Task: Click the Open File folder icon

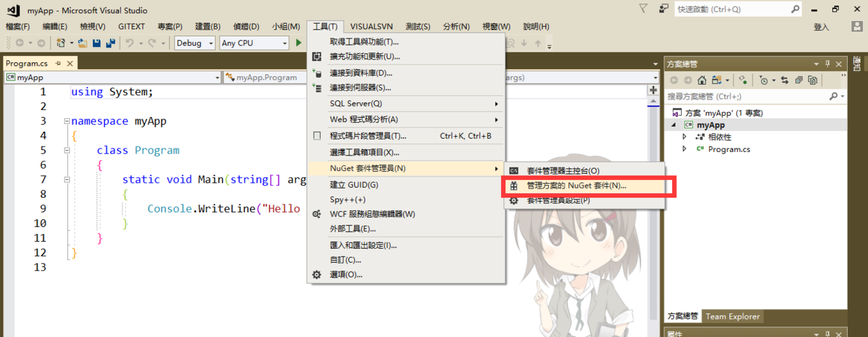Action: click(x=83, y=43)
